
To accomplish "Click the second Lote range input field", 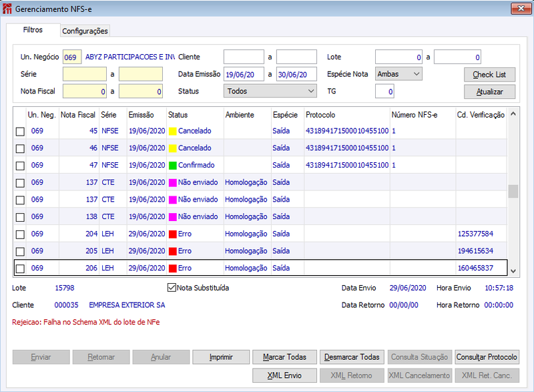I will (457, 57).
